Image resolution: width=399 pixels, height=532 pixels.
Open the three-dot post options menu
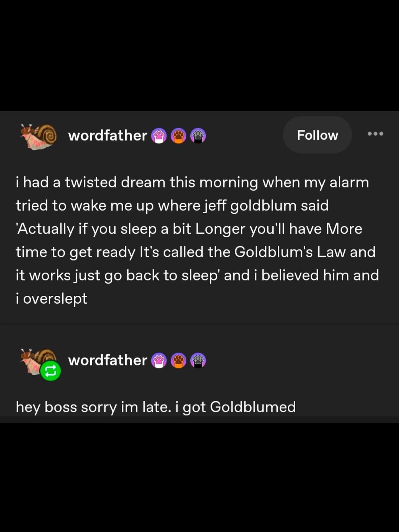(375, 134)
